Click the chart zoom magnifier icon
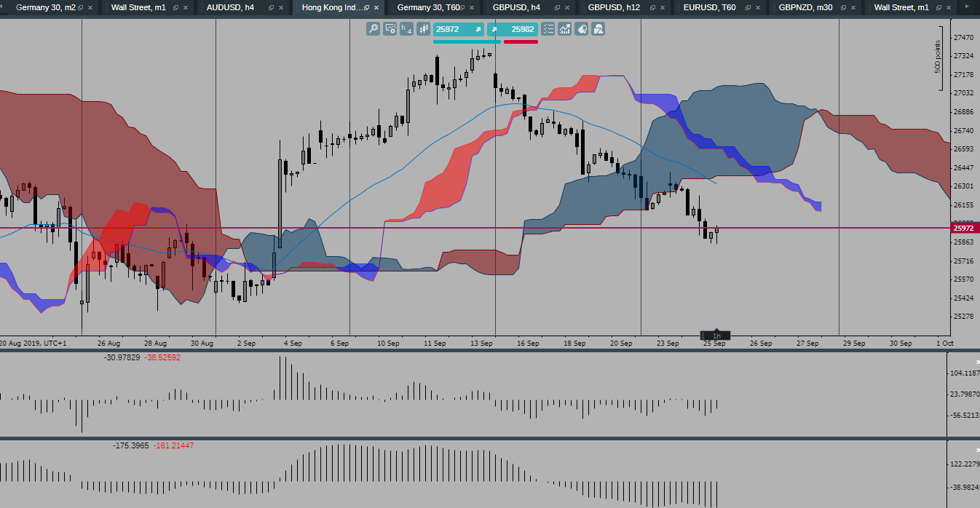 click(373, 29)
